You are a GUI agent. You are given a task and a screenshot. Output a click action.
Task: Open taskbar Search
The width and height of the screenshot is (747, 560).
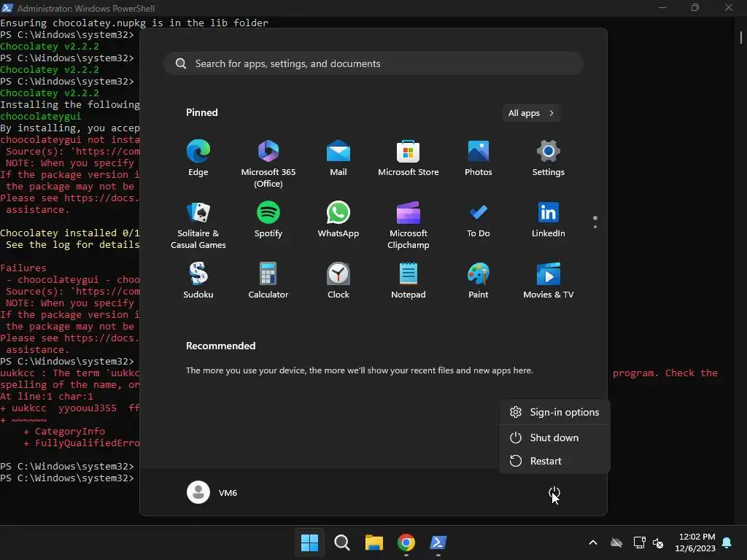[x=341, y=542]
